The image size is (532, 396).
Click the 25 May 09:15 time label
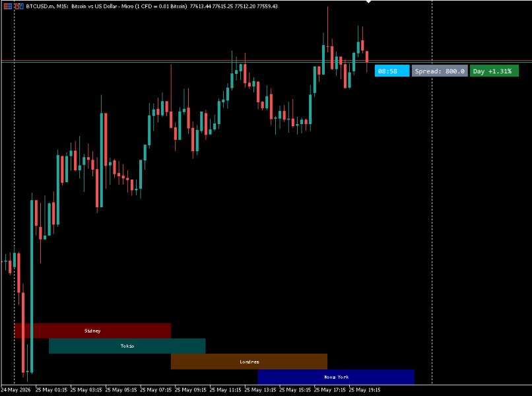click(x=191, y=390)
